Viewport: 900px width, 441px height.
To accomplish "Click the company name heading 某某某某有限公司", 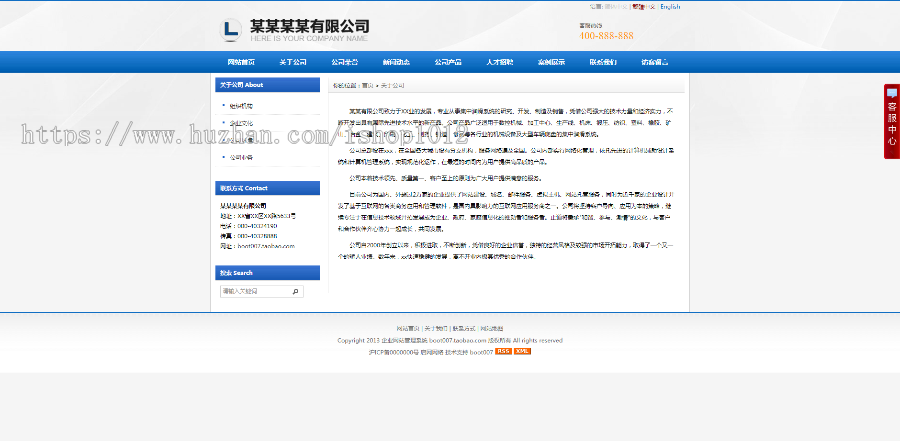I will coord(309,26).
